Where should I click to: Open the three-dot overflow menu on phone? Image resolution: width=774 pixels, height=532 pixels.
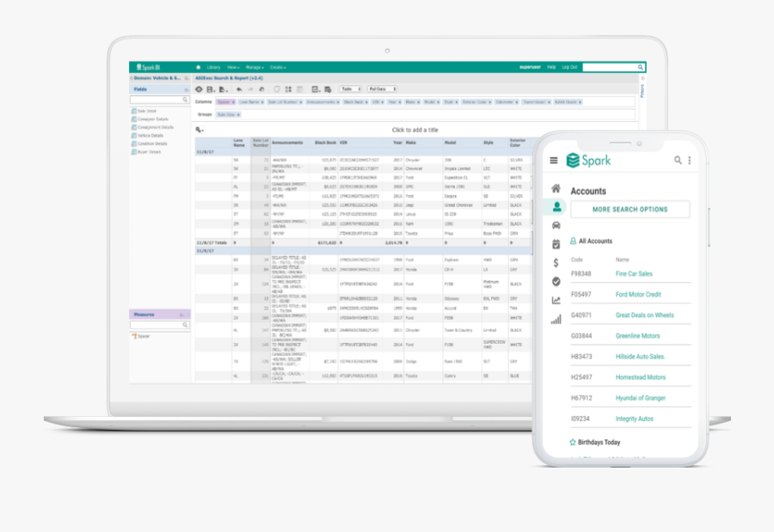coord(690,160)
